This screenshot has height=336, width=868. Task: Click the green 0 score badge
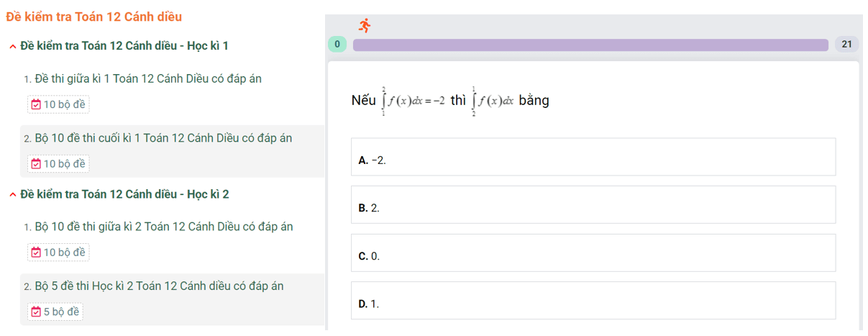(x=337, y=45)
